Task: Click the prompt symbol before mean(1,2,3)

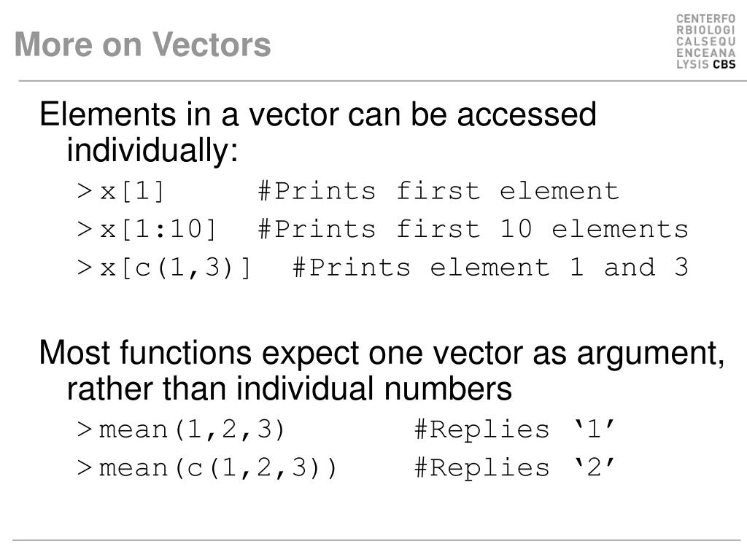Action: pyautogui.click(x=85, y=429)
